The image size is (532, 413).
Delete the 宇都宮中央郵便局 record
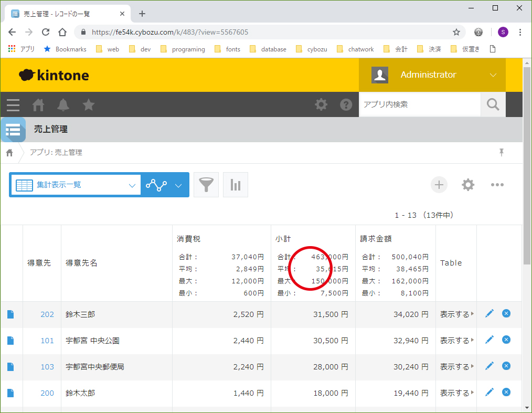(x=506, y=366)
